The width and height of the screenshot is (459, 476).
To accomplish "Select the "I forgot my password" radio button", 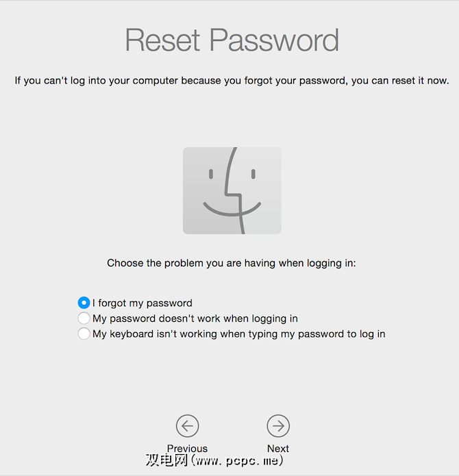I will 84,303.
